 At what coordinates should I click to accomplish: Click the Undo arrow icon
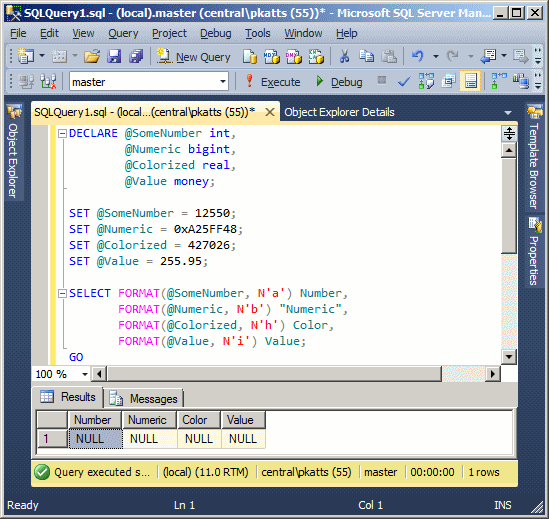418,56
